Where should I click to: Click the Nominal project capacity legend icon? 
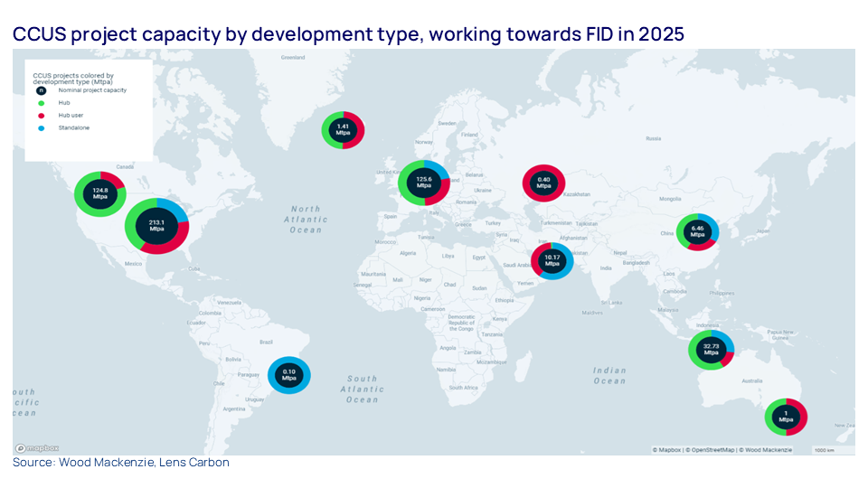click(x=41, y=90)
